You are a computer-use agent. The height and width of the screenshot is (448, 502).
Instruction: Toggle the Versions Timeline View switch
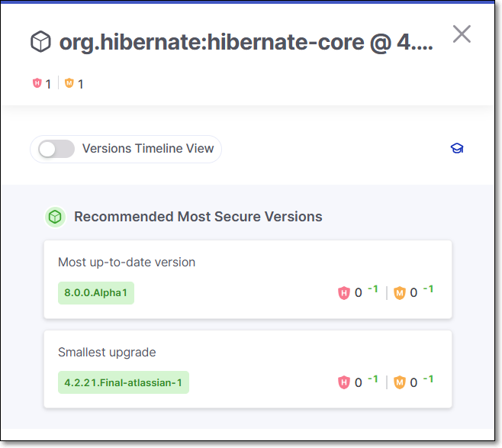coord(56,149)
